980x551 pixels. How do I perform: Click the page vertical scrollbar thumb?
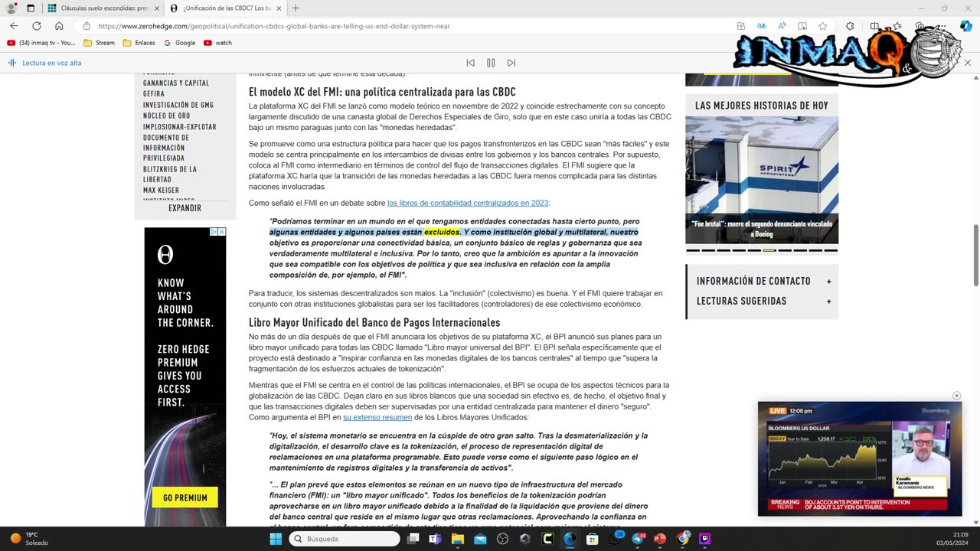pos(975,254)
